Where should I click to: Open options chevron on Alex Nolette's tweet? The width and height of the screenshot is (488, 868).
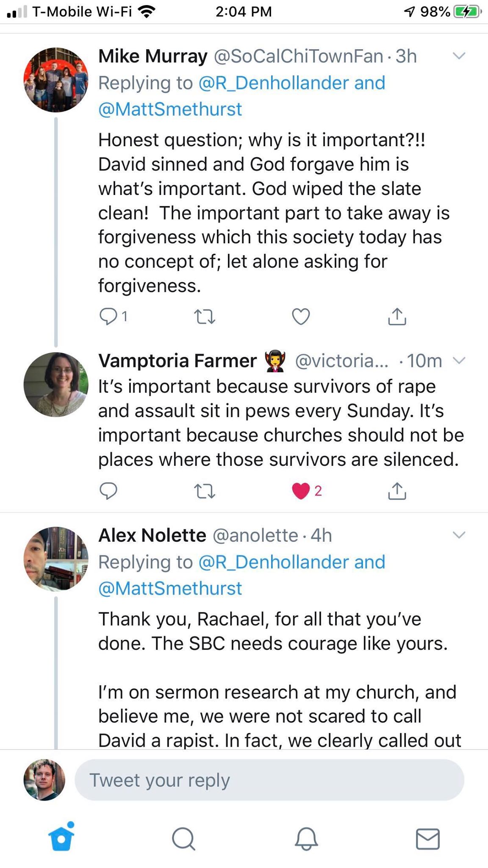(x=459, y=535)
